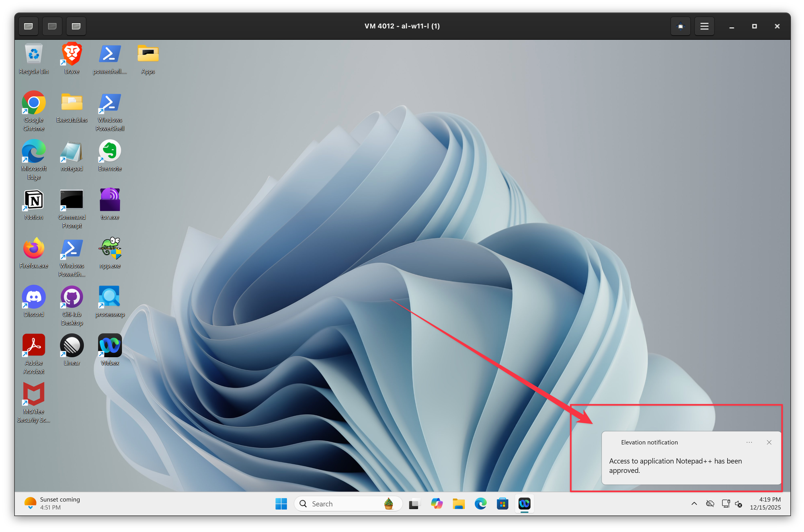The height and width of the screenshot is (532, 804).
Task: Open File Explorer from the taskbar
Action: pos(458,503)
